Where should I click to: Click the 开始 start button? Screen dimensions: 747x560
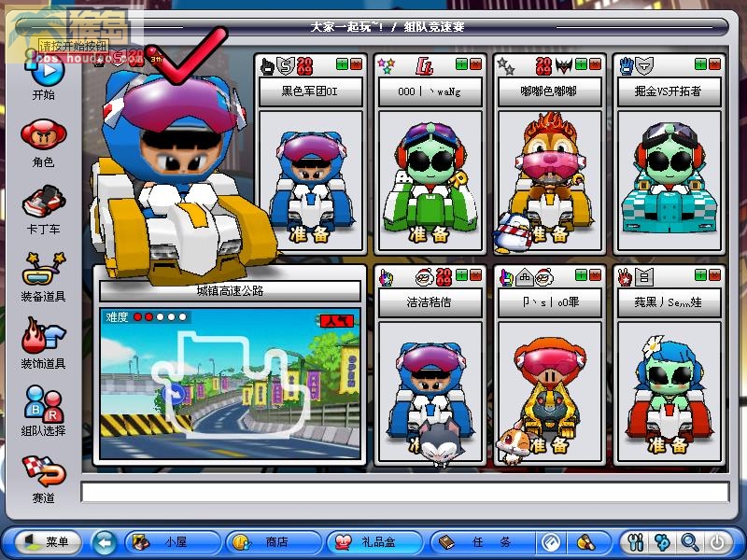pyautogui.click(x=43, y=77)
